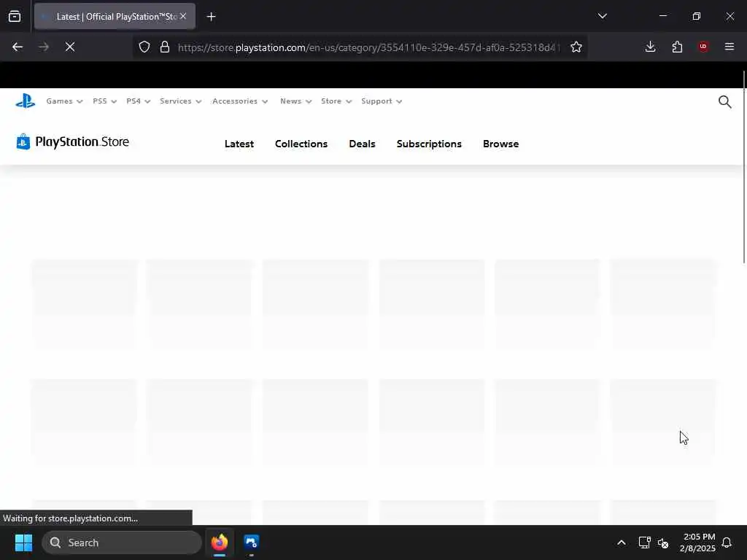The image size is (747, 560).
Task: Open the Subscriptions section
Action: pyautogui.click(x=429, y=144)
